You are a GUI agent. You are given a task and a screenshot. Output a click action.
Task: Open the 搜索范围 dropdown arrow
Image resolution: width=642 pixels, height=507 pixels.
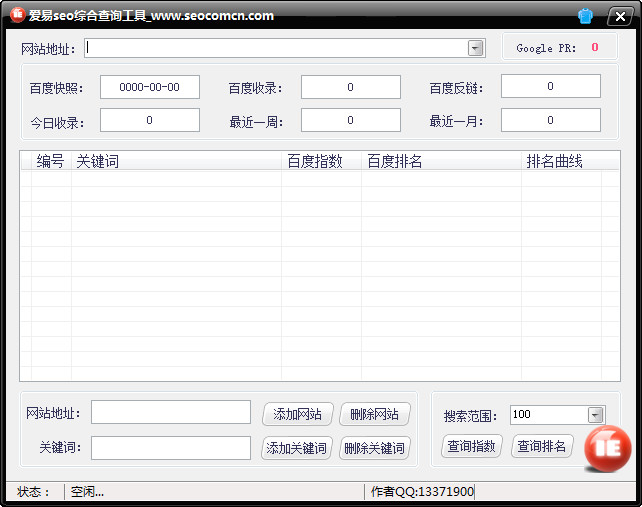point(595,415)
